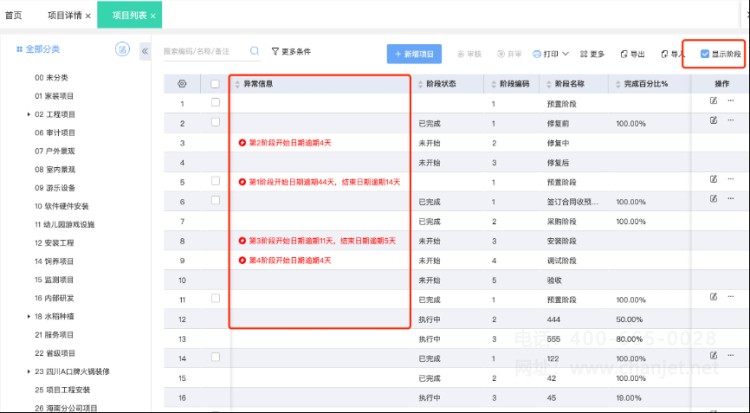Collapse the category sidebar with the double-chevron
The width and height of the screenshot is (750, 413).
(145, 51)
